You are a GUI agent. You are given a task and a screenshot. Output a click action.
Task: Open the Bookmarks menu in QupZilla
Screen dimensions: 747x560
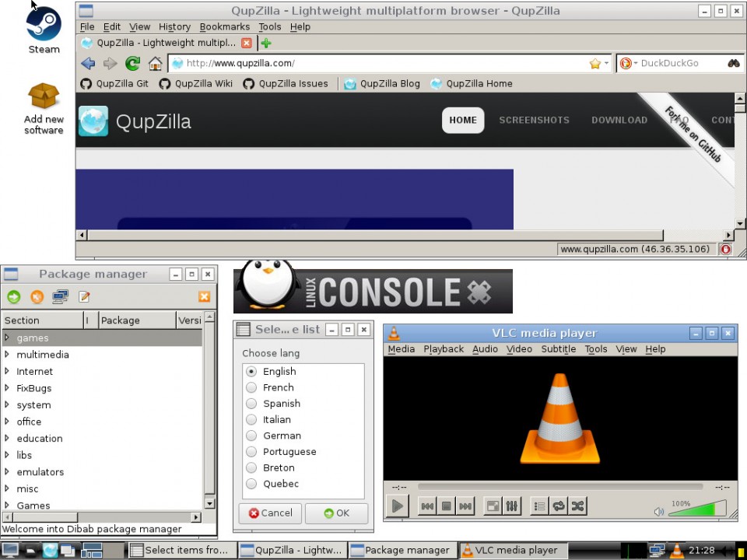coord(224,26)
